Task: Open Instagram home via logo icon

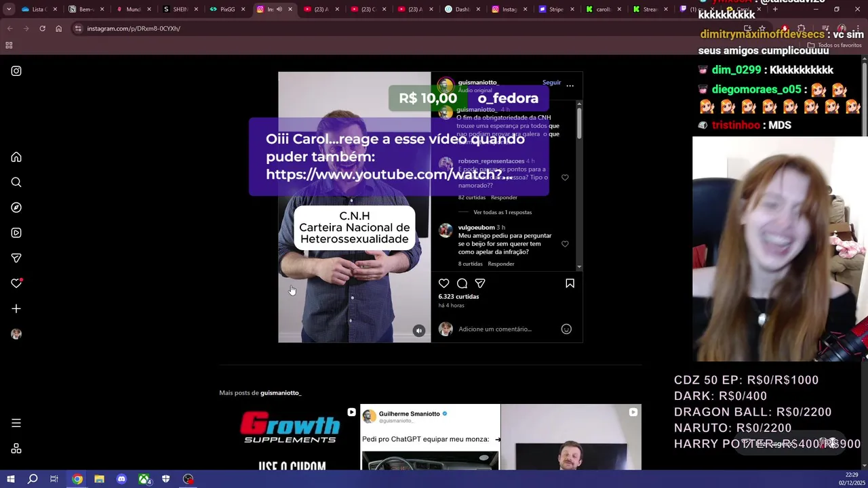Action: tap(16, 70)
